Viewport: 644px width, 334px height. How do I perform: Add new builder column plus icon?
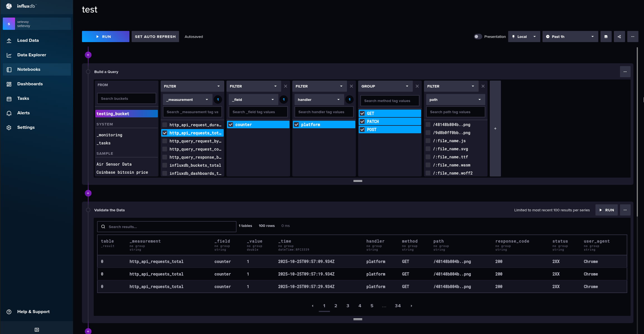495,129
